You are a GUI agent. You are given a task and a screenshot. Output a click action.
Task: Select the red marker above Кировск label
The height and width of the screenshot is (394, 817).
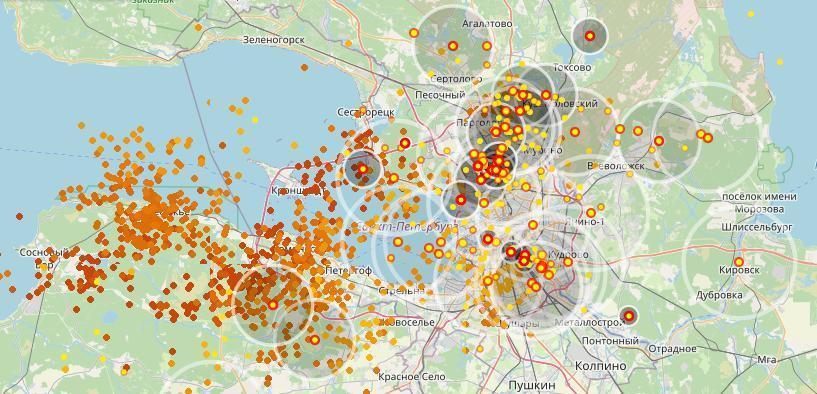click(739, 262)
